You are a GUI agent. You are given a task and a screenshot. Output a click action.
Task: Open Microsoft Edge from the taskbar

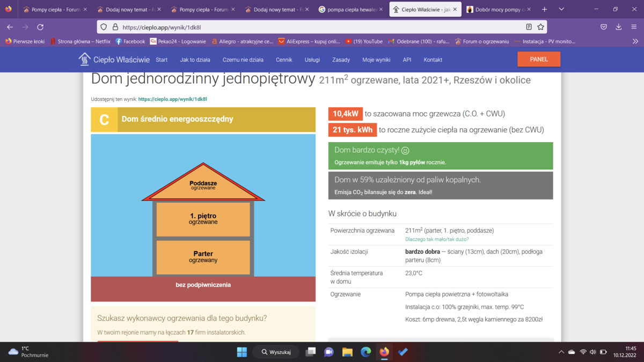(366, 352)
